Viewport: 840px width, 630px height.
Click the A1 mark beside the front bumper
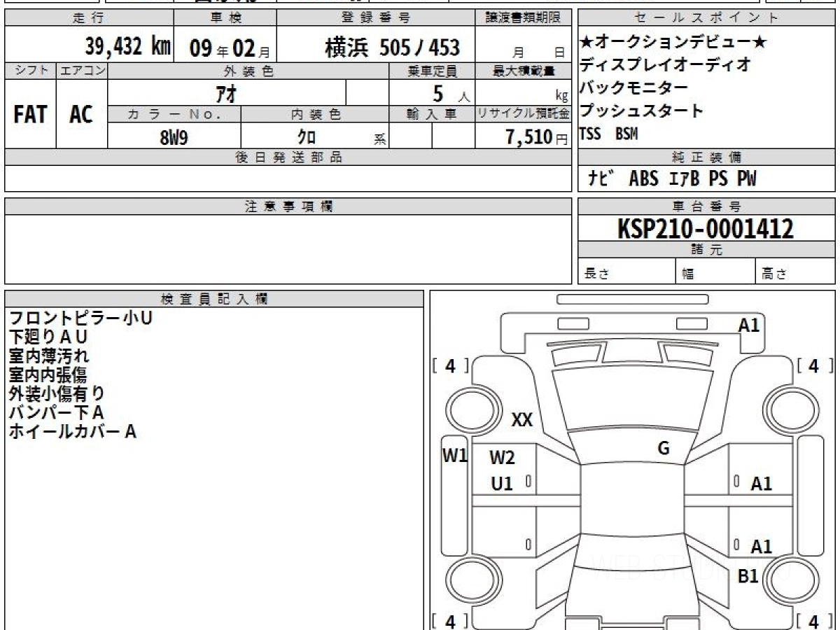point(749,325)
